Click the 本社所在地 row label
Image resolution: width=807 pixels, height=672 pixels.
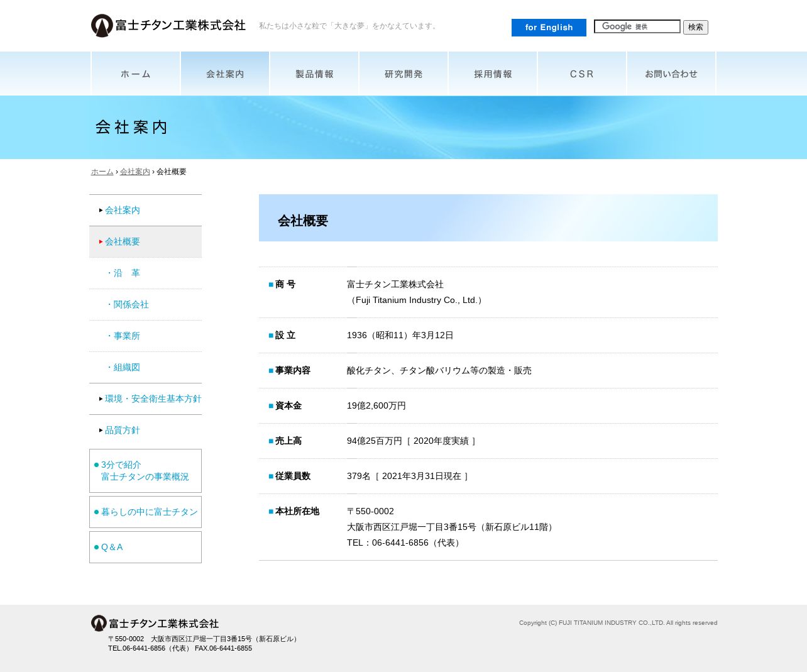point(297,511)
